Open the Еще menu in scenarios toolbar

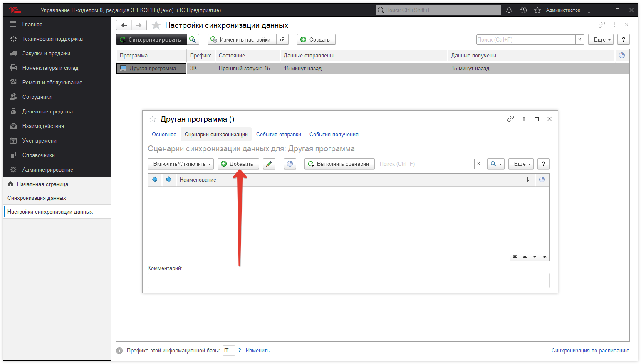click(521, 164)
